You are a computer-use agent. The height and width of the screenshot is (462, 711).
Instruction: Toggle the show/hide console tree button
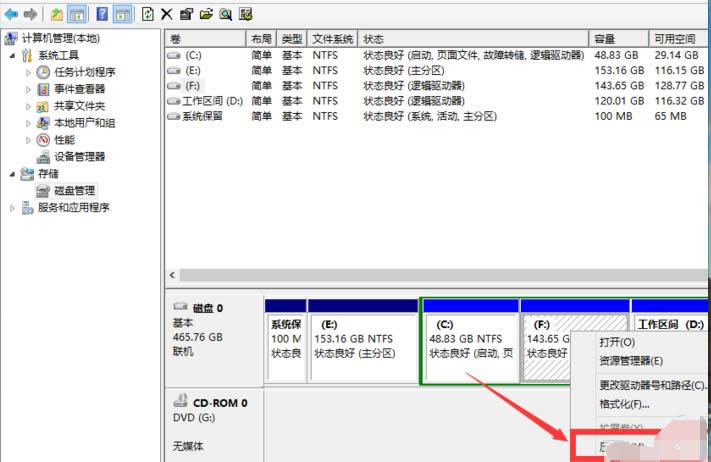coord(78,14)
